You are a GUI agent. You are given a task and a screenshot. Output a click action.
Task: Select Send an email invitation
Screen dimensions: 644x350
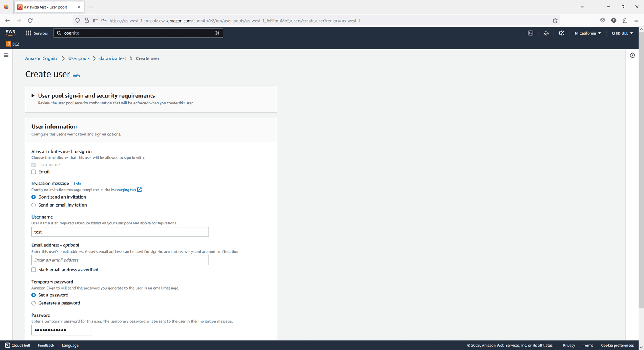[34, 205]
